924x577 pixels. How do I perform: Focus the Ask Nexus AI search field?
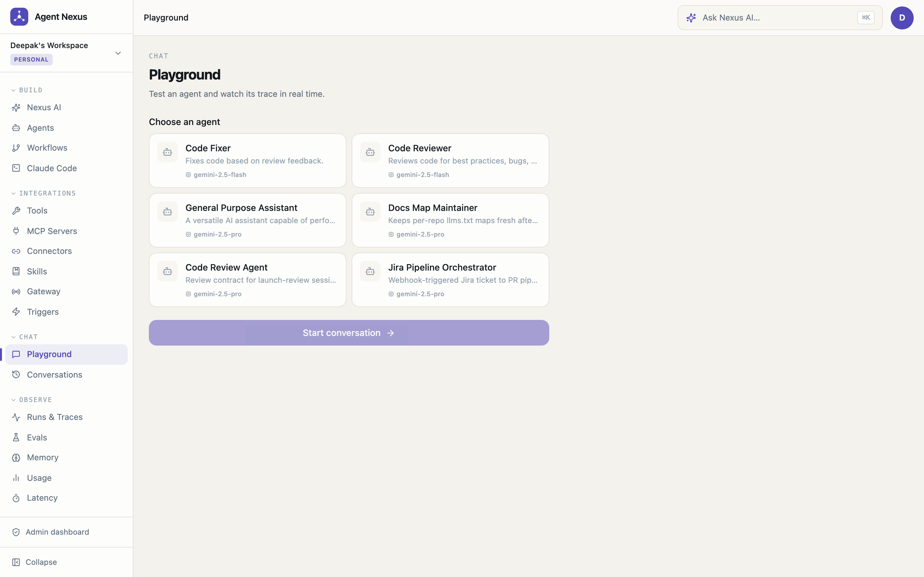[x=780, y=18]
